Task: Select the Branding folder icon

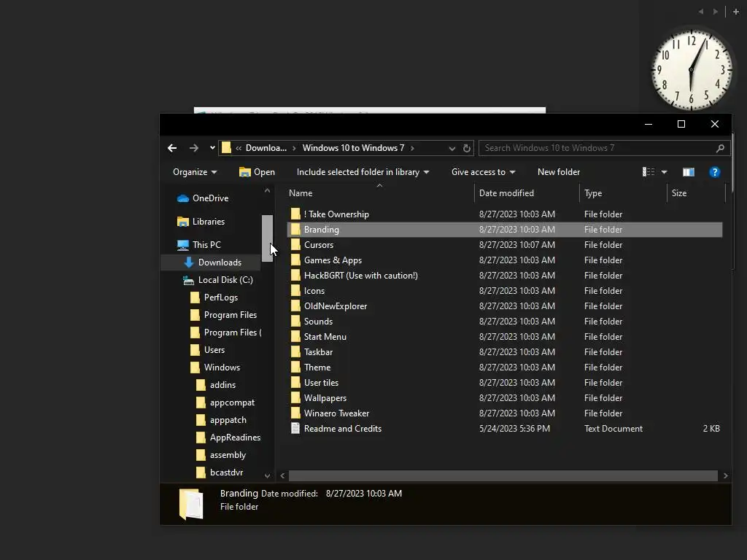Action: (x=296, y=229)
